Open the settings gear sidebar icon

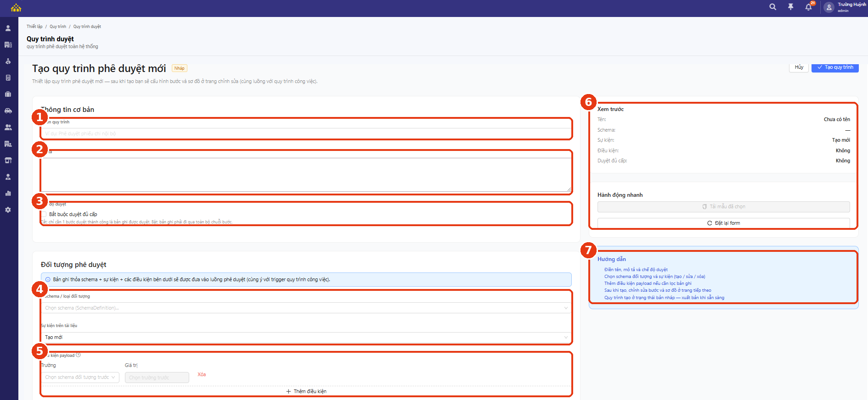[8, 210]
